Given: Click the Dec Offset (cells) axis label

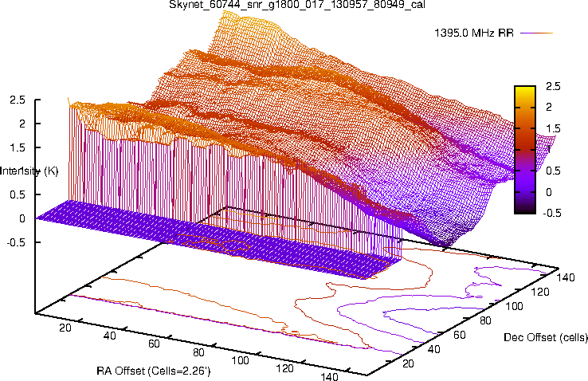Looking at the screenshot, I should 546,337.
